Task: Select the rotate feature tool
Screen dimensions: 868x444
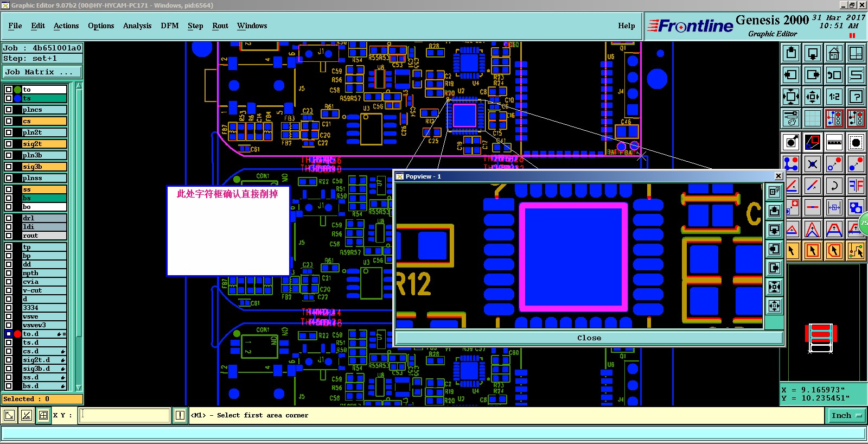Action: [834, 186]
